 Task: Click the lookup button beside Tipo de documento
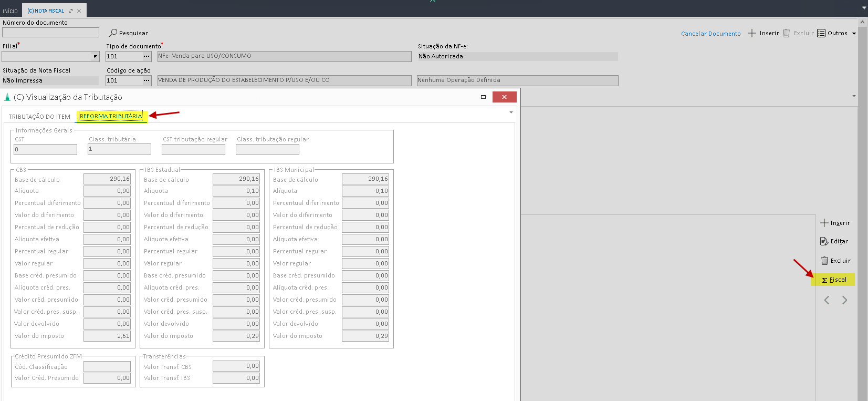(147, 56)
